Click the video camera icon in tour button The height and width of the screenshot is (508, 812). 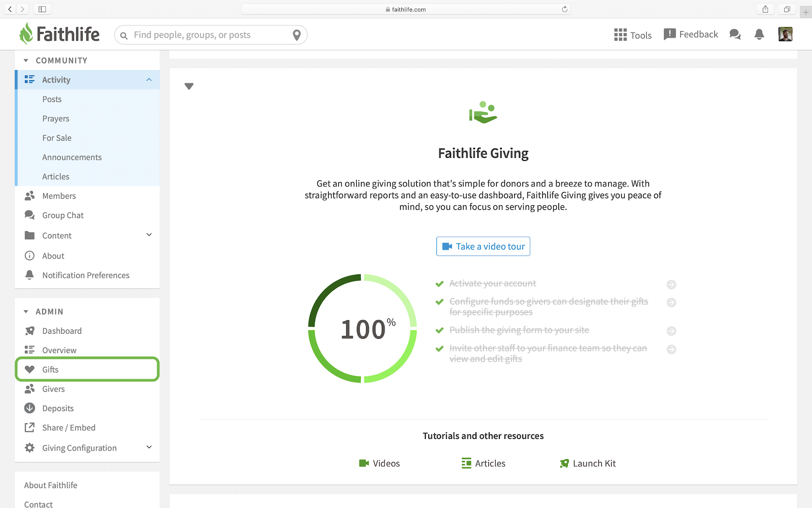click(x=447, y=246)
